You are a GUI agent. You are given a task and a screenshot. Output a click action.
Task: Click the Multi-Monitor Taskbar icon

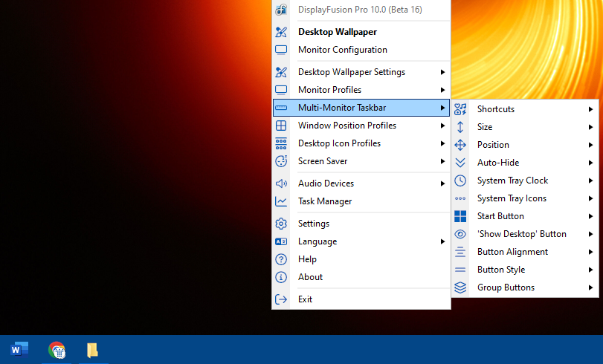[281, 108]
